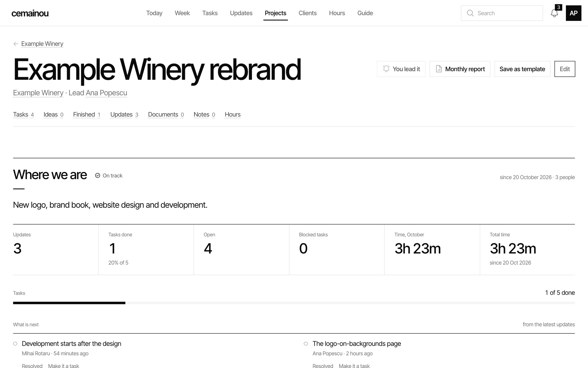The image size is (588, 368).
Task: Switch to the Clients nav item
Action: 308,13
